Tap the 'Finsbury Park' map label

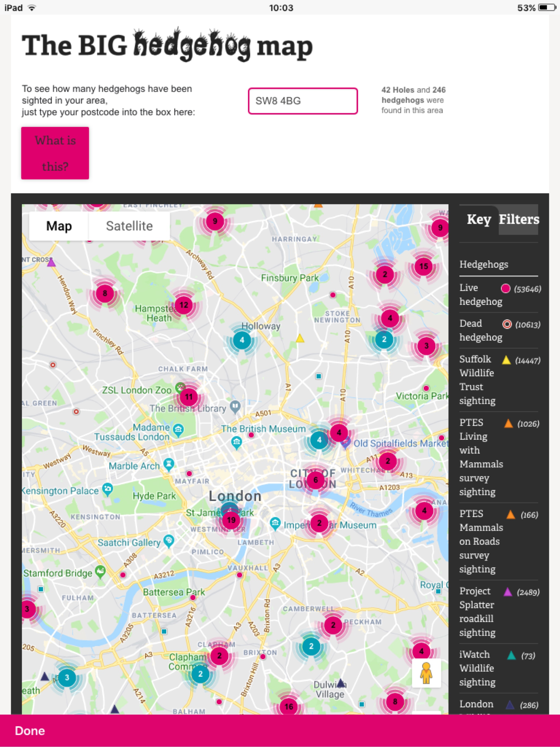(x=290, y=278)
